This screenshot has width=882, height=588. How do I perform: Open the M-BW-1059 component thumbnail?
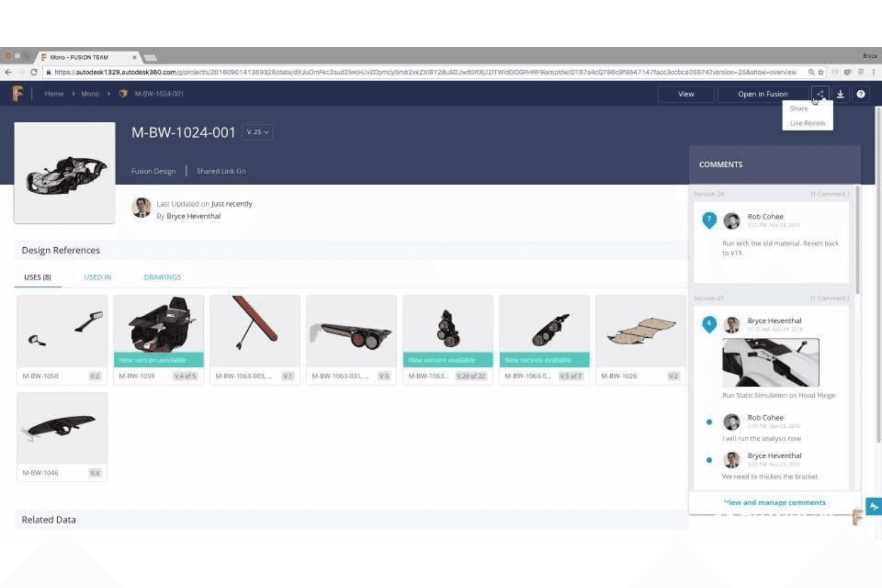click(x=159, y=325)
